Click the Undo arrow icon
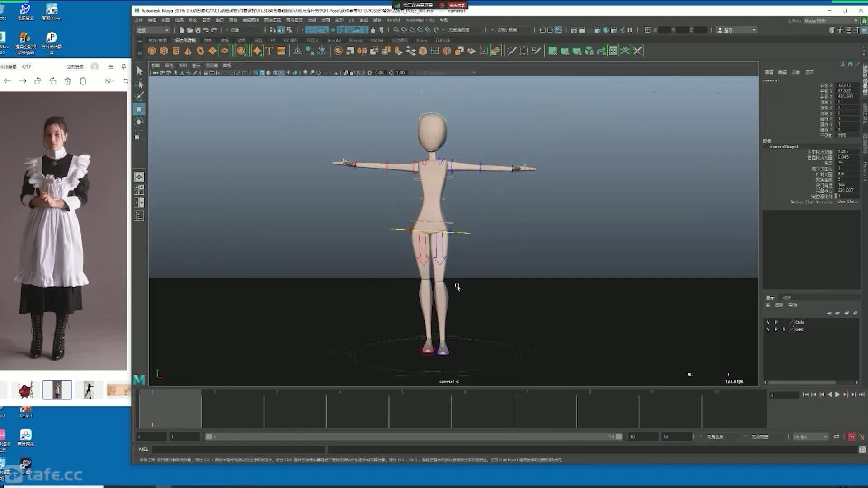This screenshot has height=488, width=868. [x=206, y=30]
